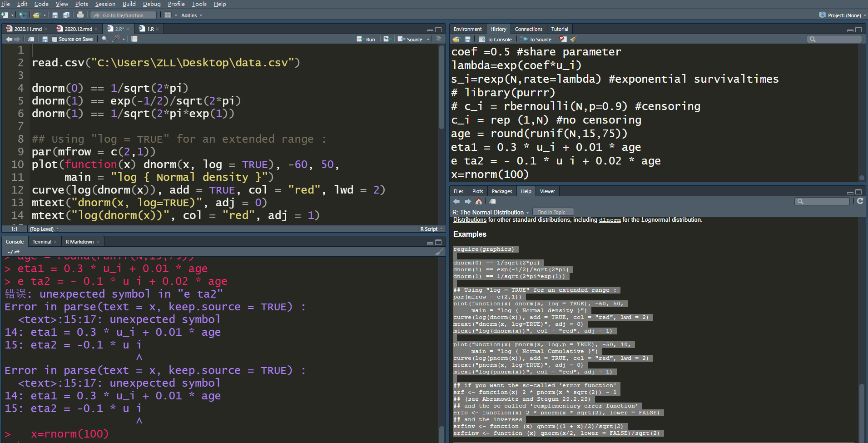
Task: Re-run previous code region icon
Action: coord(387,39)
